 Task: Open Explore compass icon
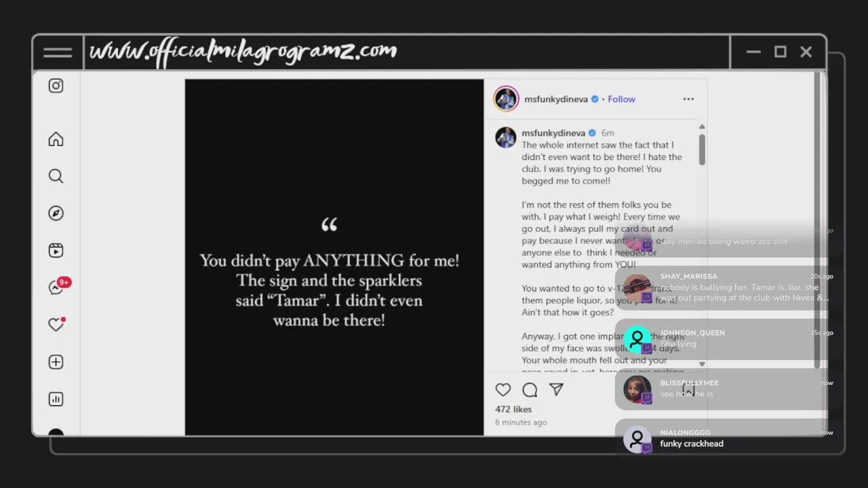tap(56, 213)
